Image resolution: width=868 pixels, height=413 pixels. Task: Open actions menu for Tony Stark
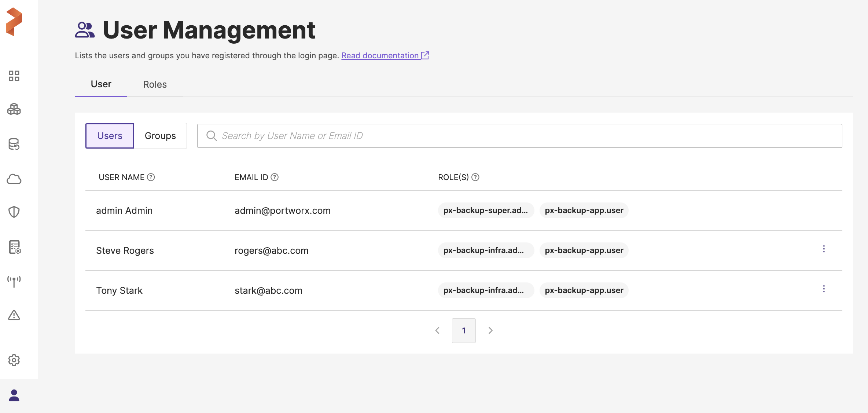tap(824, 289)
